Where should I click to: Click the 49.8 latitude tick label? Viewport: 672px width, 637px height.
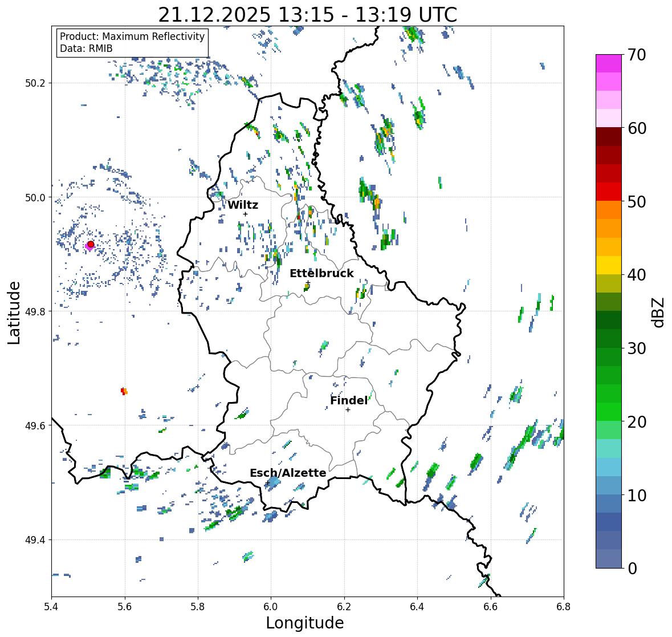[35, 311]
